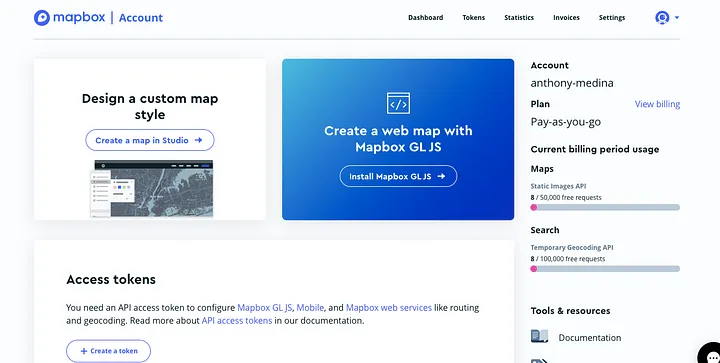Click the Create a token button

(x=108, y=351)
